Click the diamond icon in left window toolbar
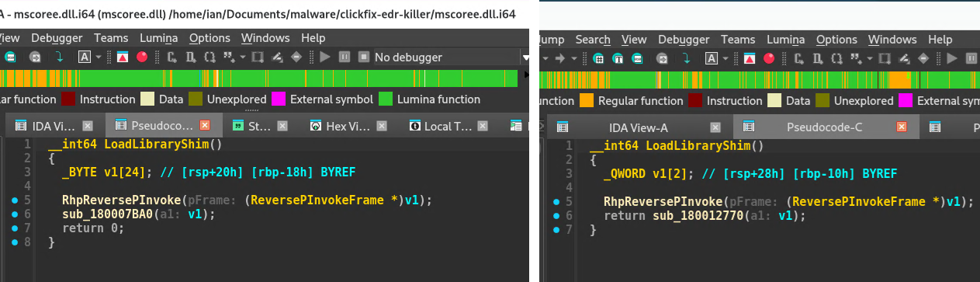 (x=296, y=57)
